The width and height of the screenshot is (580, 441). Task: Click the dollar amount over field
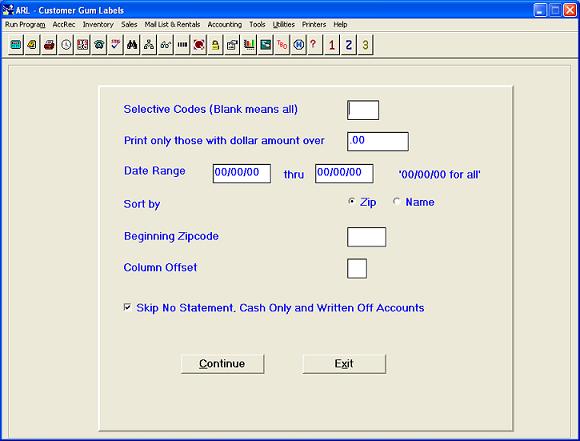coord(378,141)
